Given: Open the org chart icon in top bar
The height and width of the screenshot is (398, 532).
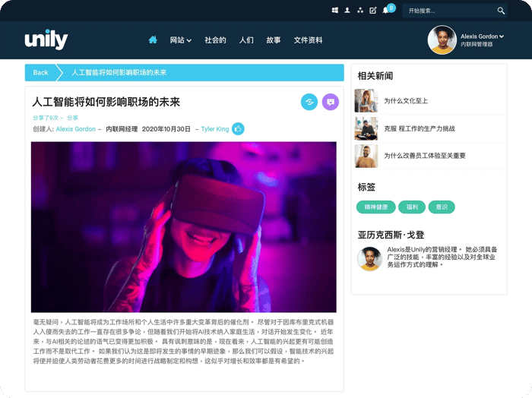Looking at the screenshot, I should [x=360, y=11].
